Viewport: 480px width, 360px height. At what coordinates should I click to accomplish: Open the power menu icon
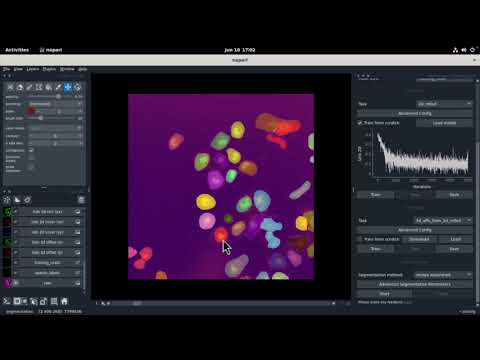(x=472, y=50)
